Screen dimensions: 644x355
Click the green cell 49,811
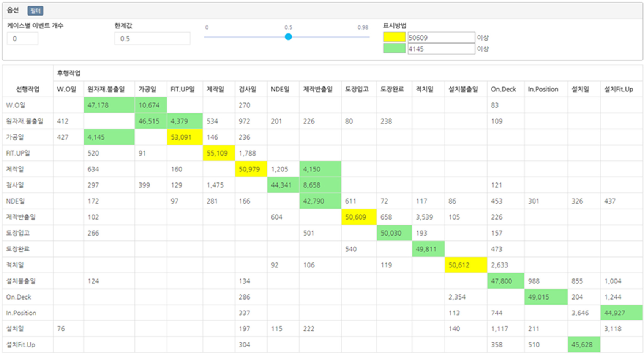(428, 249)
